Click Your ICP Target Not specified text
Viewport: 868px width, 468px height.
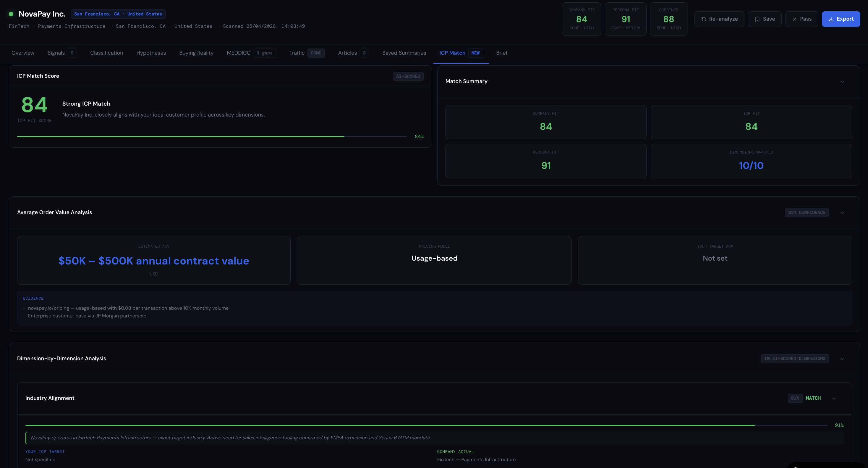(41, 460)
